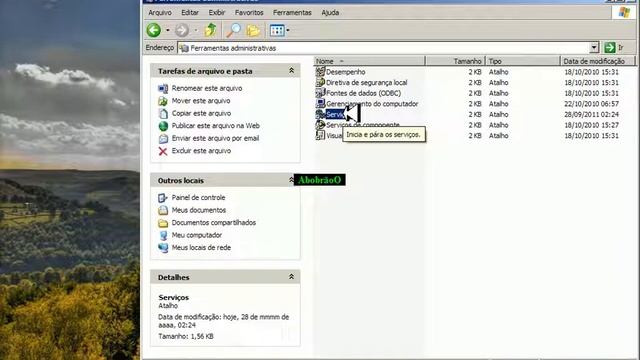The width and height of the screenshot is (640, 360).
Task: Open the Ajuda menu
Action: [330, 13]
